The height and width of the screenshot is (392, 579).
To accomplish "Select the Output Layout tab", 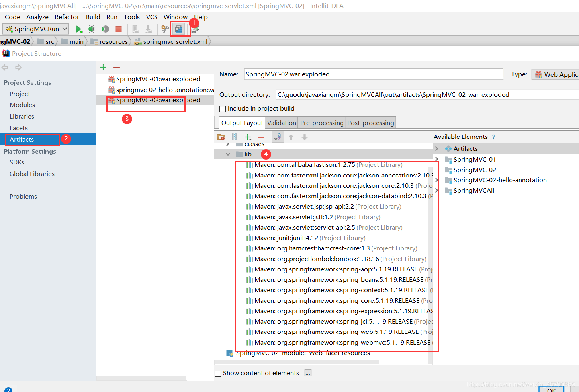I will (242, 123).
